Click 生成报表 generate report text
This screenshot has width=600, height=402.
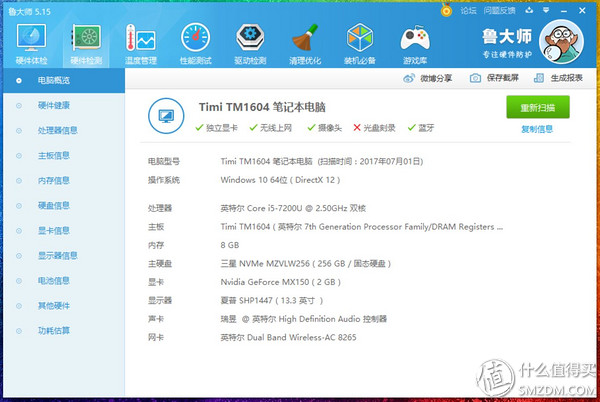tap(567, 78)
